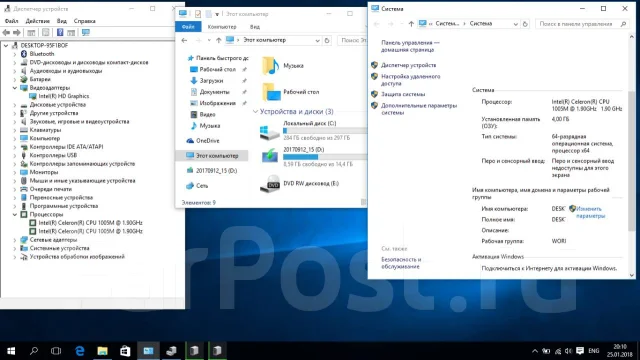Open Защита системы link
This screenshot has height=360, width=640.
[403, 94]
